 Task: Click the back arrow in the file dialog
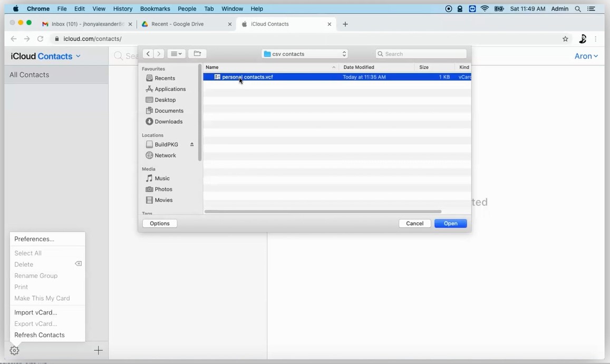(148, 54)
